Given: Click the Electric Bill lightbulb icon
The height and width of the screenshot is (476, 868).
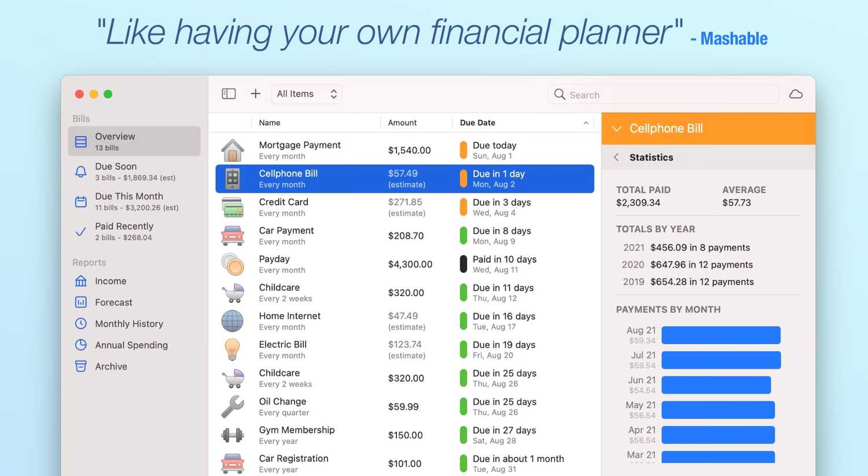Looking at the screenshot, I should click(x=233, y=350).
